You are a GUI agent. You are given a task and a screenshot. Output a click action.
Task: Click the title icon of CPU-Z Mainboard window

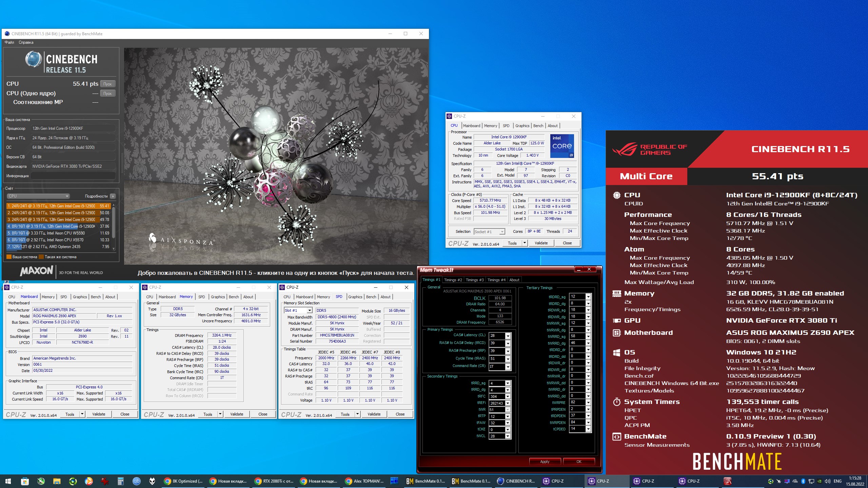pos(6,287)
